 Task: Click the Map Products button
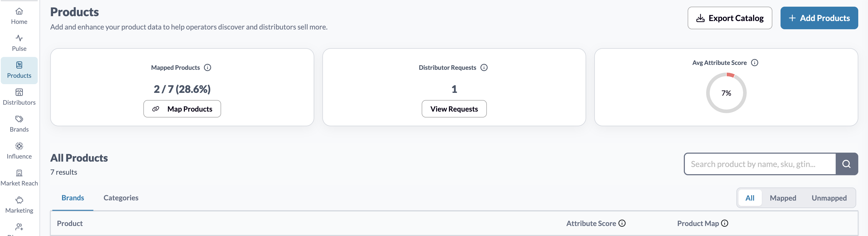coord(182,109)
